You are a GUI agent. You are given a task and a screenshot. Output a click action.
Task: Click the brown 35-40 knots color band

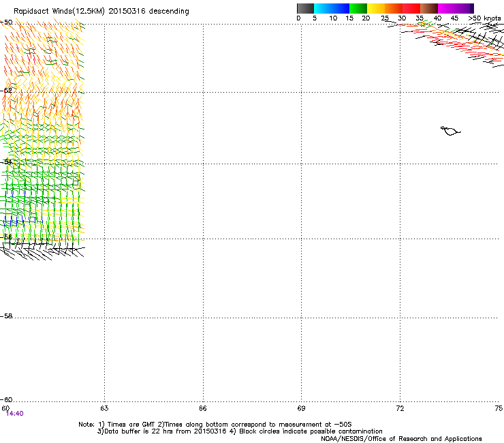coord(429,8)
